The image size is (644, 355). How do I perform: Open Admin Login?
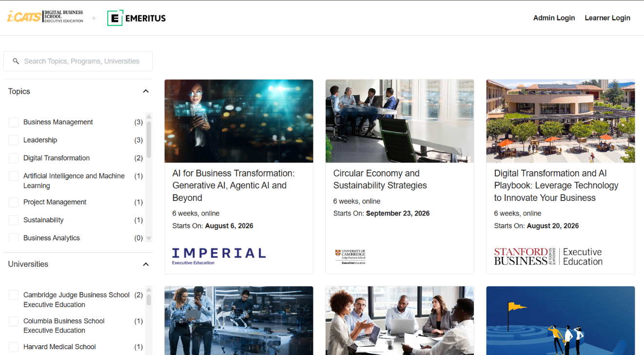pos(554,18)
